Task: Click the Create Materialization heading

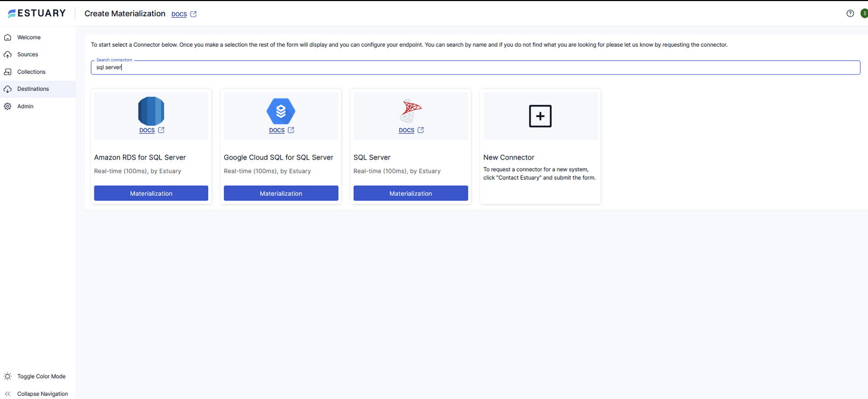Action: pos(125,13)
